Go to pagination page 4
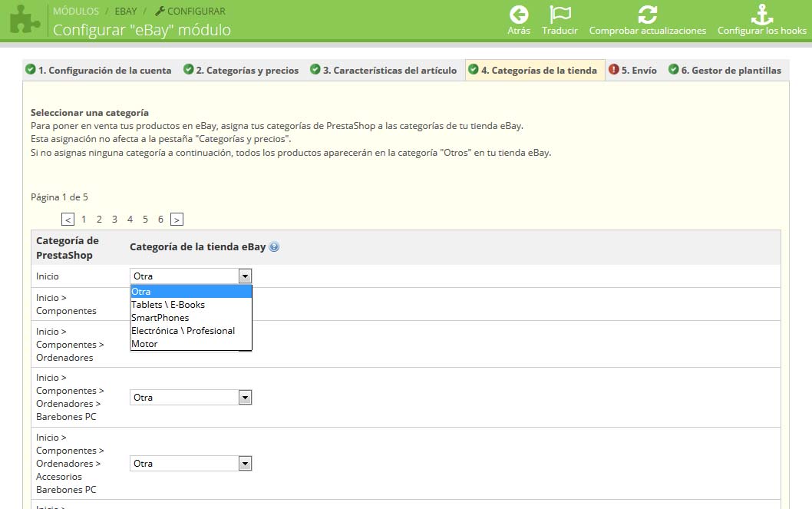 click(130, 220)
